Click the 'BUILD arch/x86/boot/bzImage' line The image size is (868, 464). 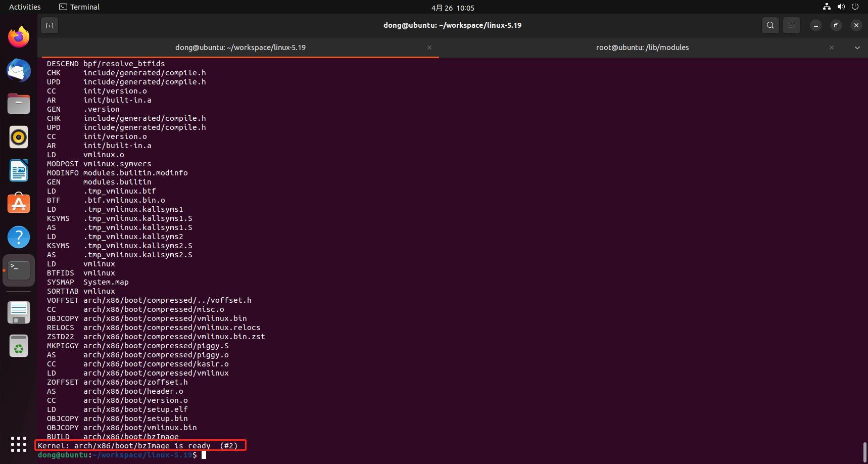point(113,437)
